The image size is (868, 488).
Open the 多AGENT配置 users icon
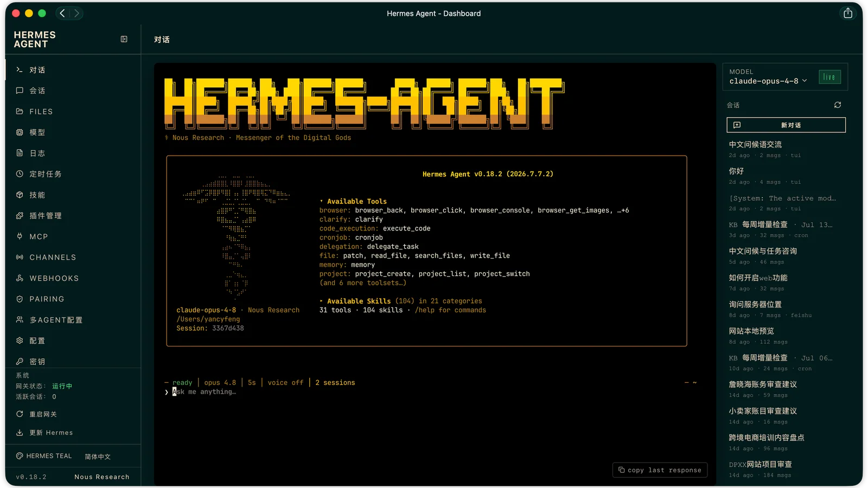tap(20, 320)
